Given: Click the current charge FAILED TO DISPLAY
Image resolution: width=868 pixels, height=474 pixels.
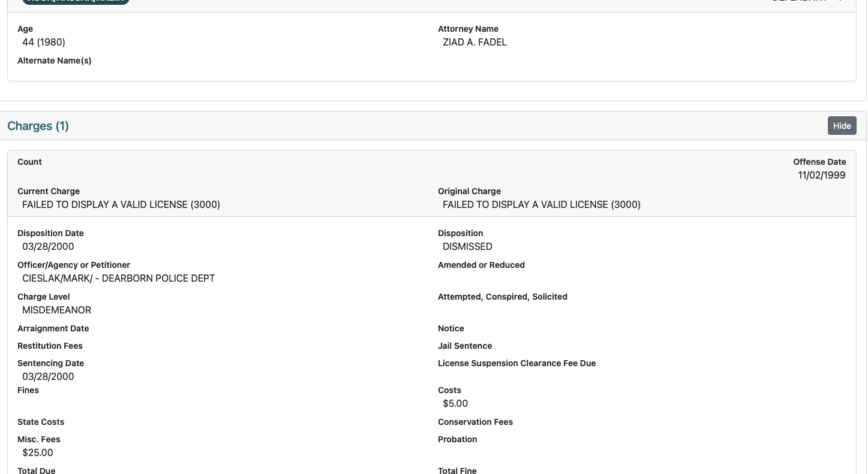Looking at the screenshot, I should pos(121,204).
